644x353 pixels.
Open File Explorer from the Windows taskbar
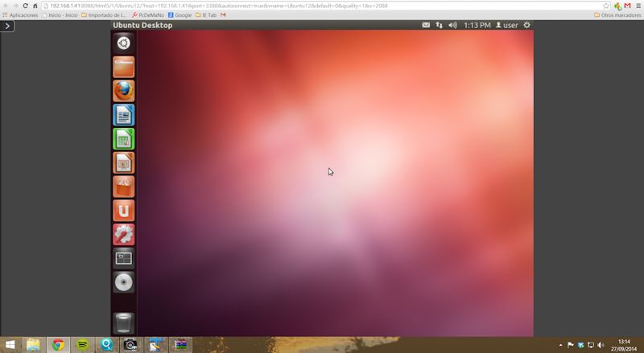click(x=33, y=345)
